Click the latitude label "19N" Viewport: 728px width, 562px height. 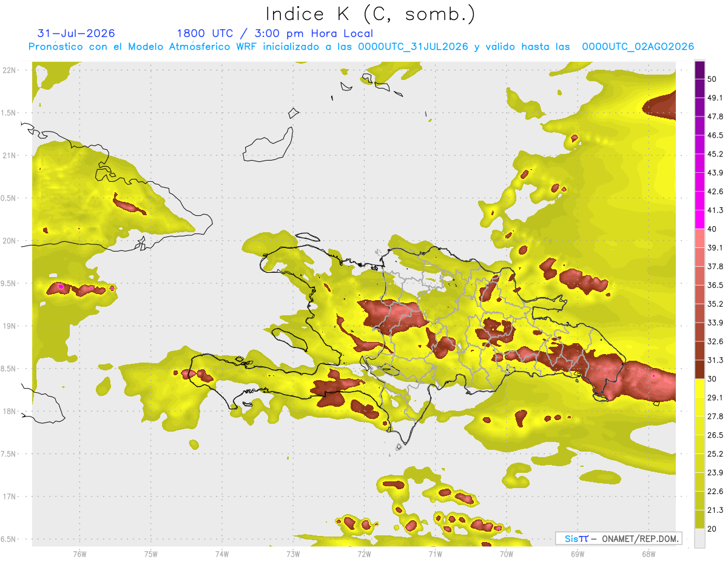coord(10,326)
